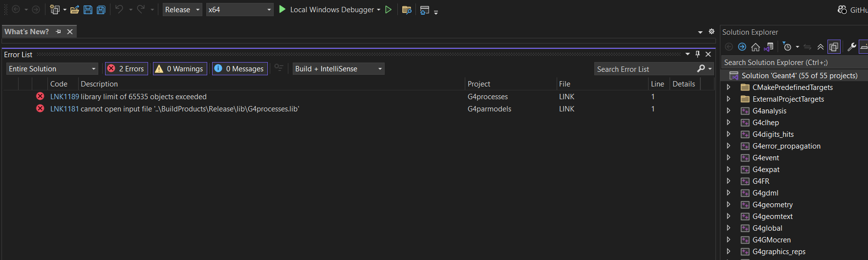The height and width of the screenshot is (260, 868).
Task: Click the Local Windows Debugger button
Action: [328, 10]
